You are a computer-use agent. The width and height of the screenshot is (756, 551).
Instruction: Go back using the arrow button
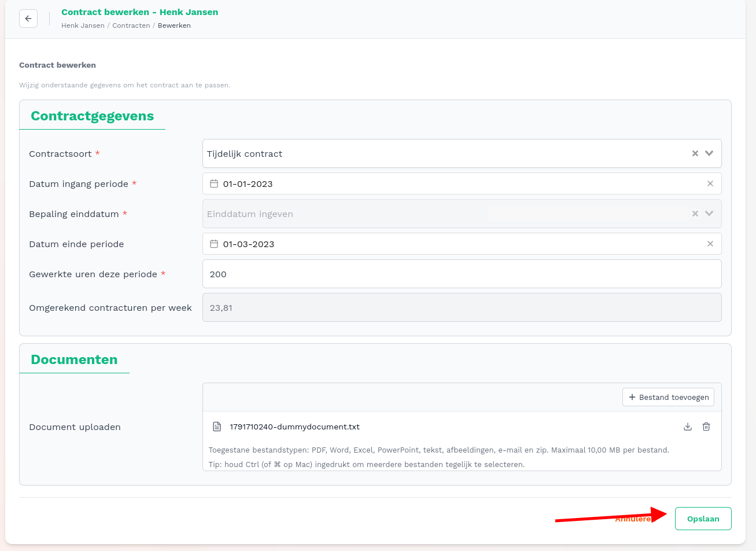click(x=28, y=19)
